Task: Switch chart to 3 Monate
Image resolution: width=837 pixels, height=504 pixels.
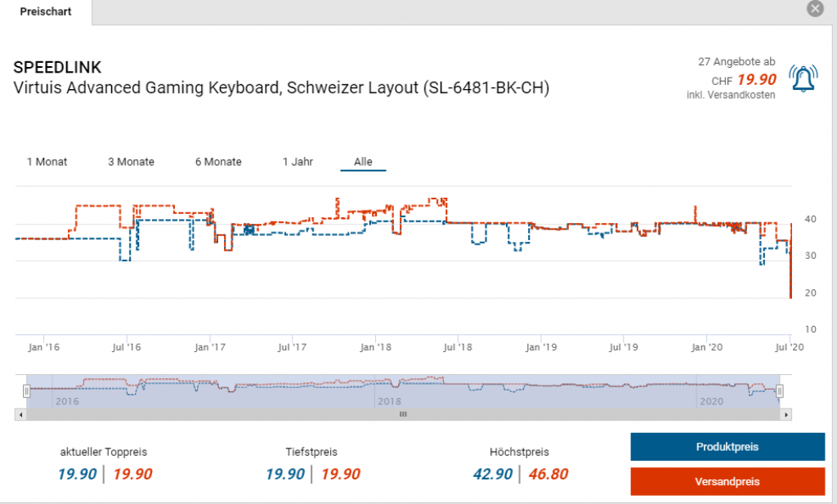Action: tap(131, 162)
